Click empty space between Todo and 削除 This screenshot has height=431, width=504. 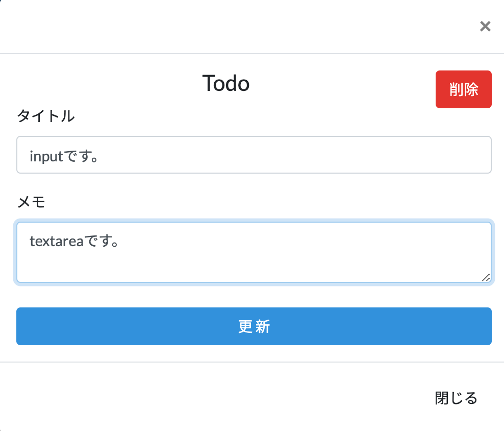click(x=342, y=83)
